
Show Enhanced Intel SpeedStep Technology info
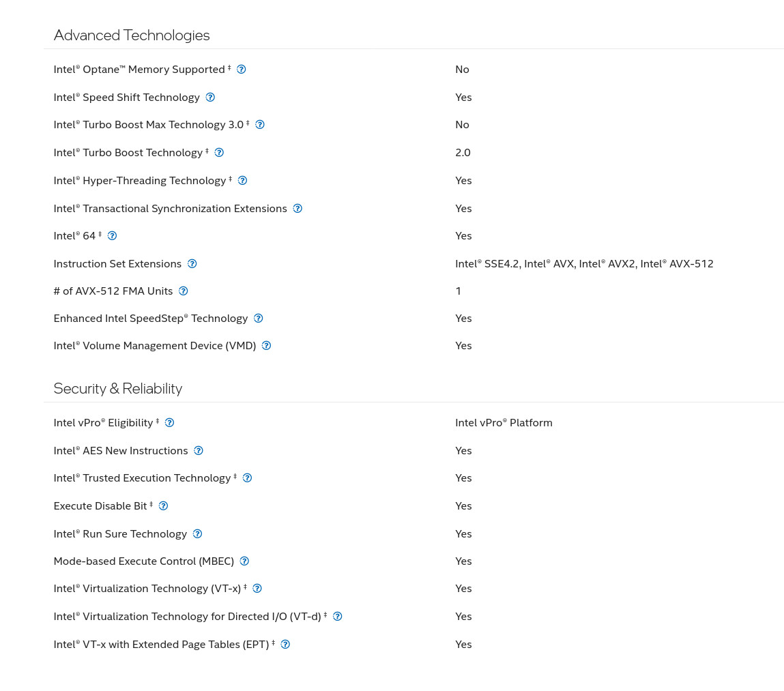pyautogui.click(x=259, y=319)
